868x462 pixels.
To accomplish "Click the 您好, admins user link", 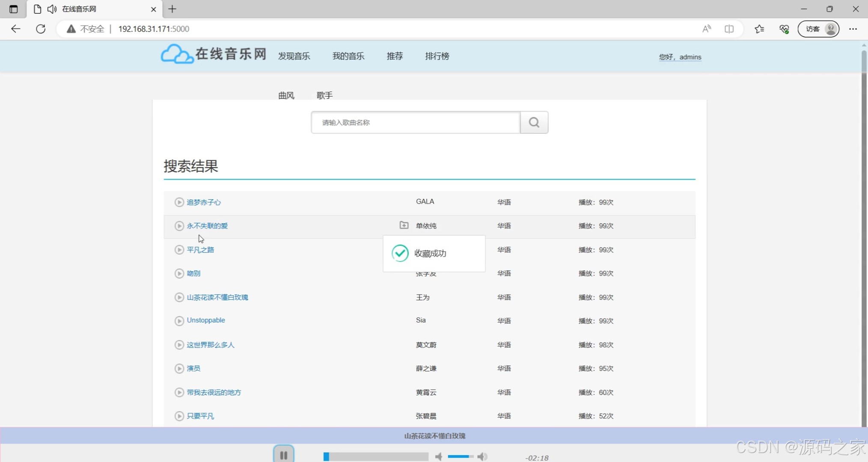I will tap(680, 57).
